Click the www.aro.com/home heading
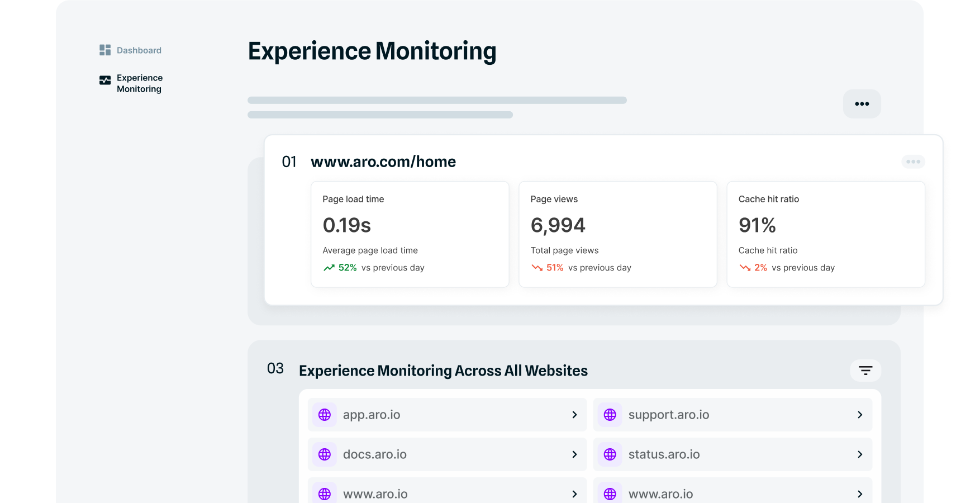This screenshot has width=980, height=503. point(383,162)
